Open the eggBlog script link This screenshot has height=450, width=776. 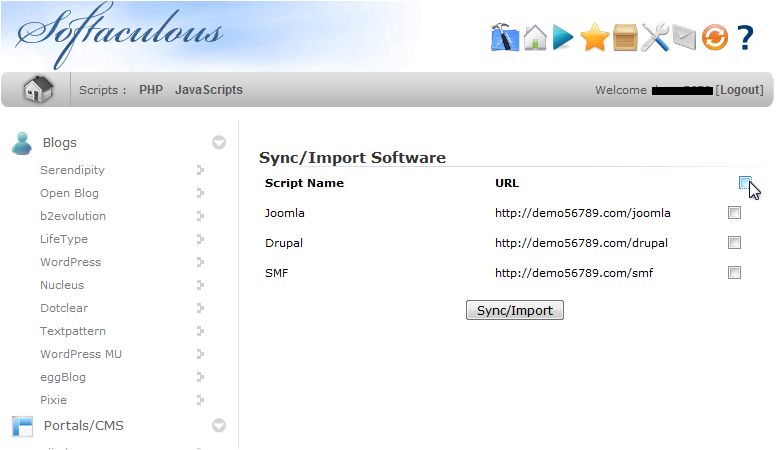click(x=63, y=377)
